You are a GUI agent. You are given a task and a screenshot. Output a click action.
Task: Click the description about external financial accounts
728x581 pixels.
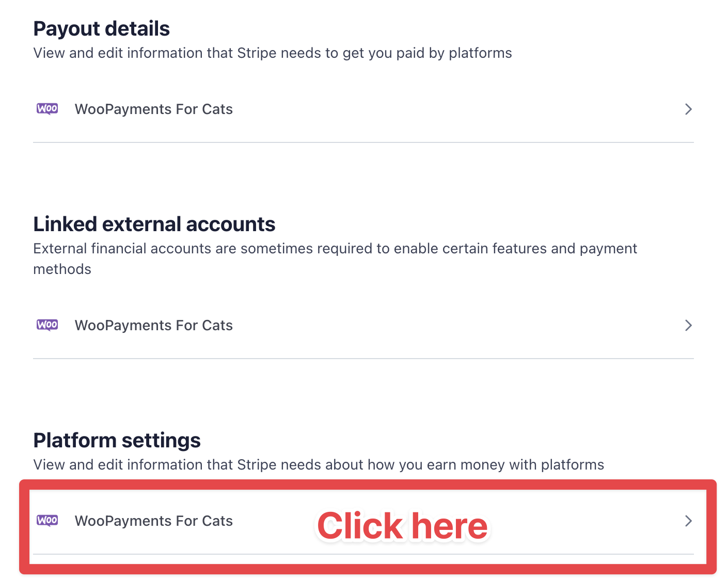335,249
